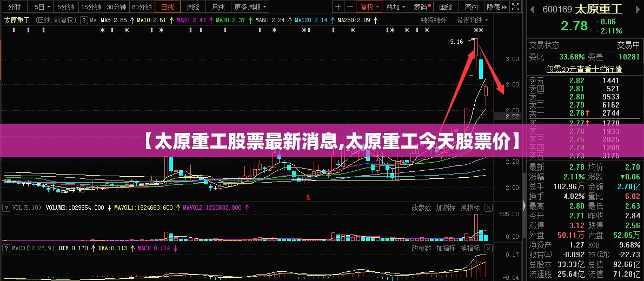Click the MACD(12,26,9) indicator name
This screenshot has height=281, width=644.
[32, 248]
